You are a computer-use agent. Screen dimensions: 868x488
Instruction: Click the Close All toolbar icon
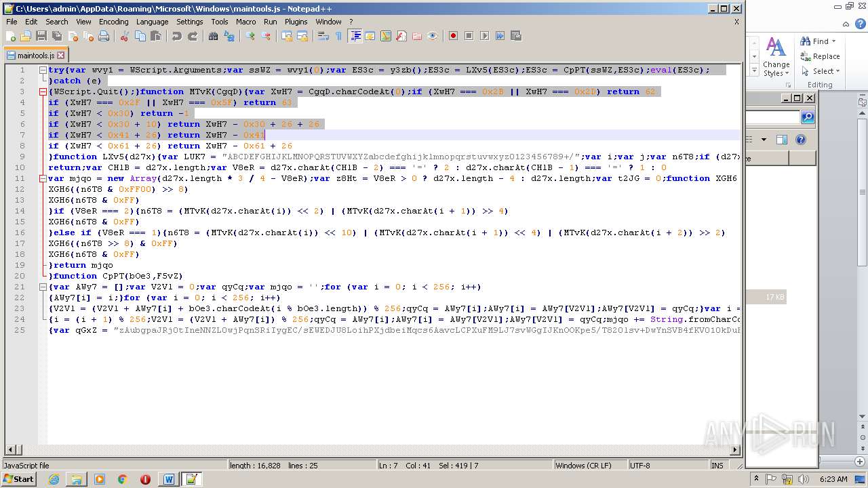tap(88, 36)
